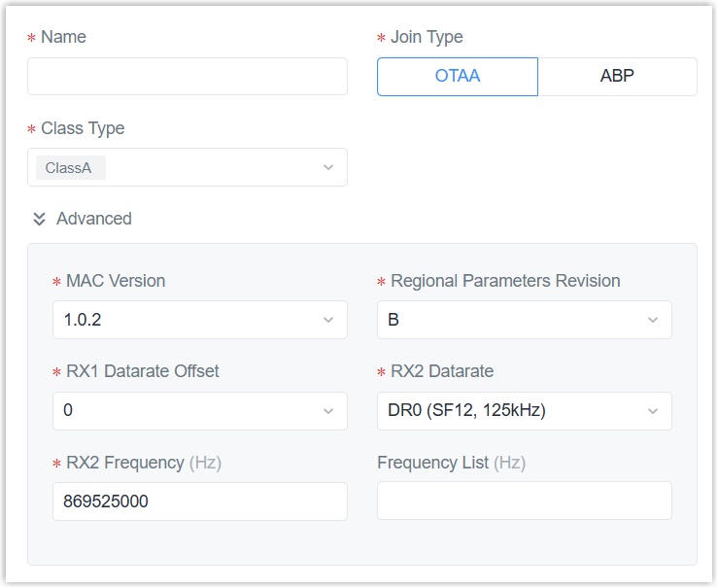Screen dimensions: 718x588
Task: Click the Advanced section label
Action: pyautogui.click(x=93, y=219)
